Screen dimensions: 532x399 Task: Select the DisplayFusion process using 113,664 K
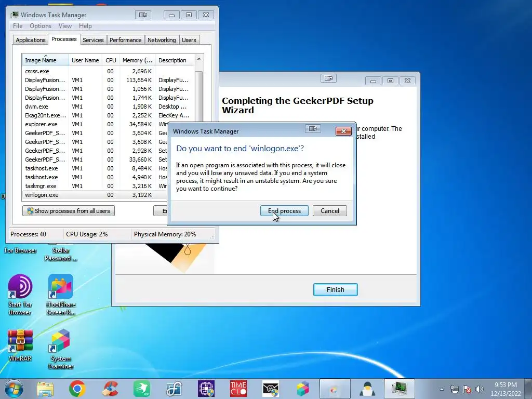click(x=108, y=80)
